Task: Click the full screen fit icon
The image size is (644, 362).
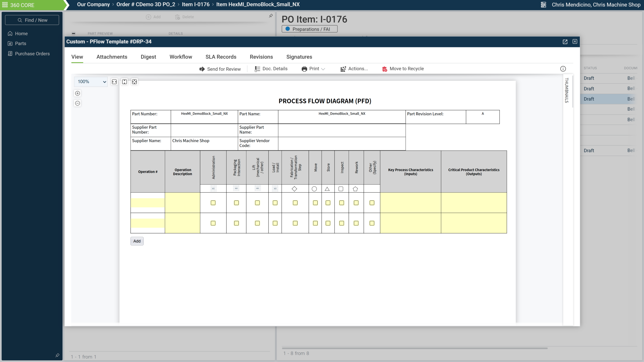Action: (135, 82)
